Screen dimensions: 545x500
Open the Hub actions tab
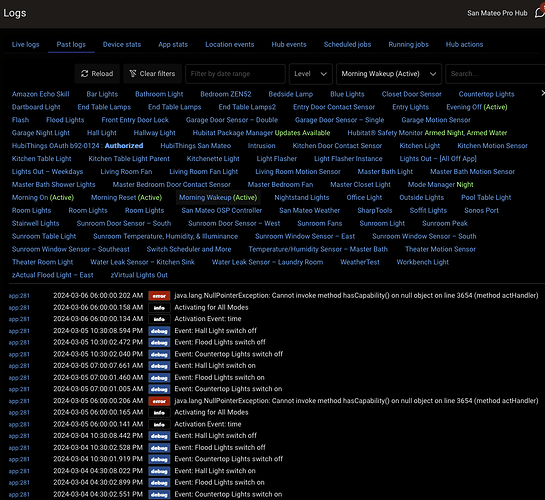[x=464, y=44]
